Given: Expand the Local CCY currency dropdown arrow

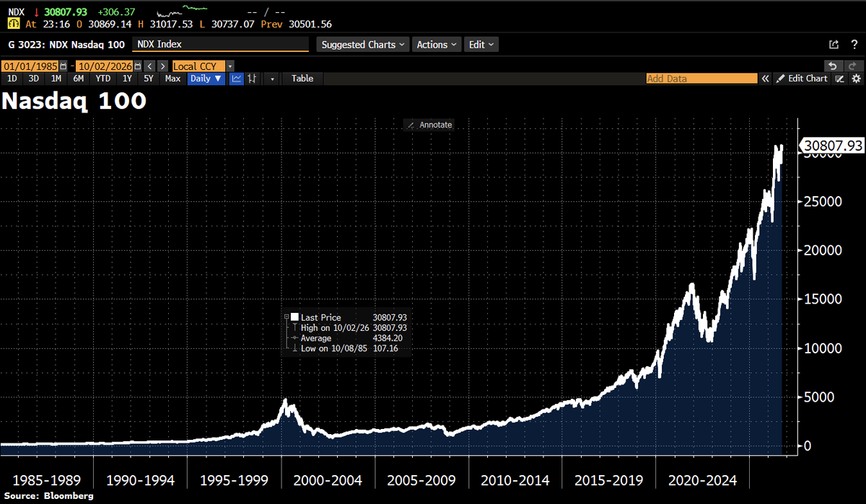Looking at the screenshot, I should tap(230, 66).
